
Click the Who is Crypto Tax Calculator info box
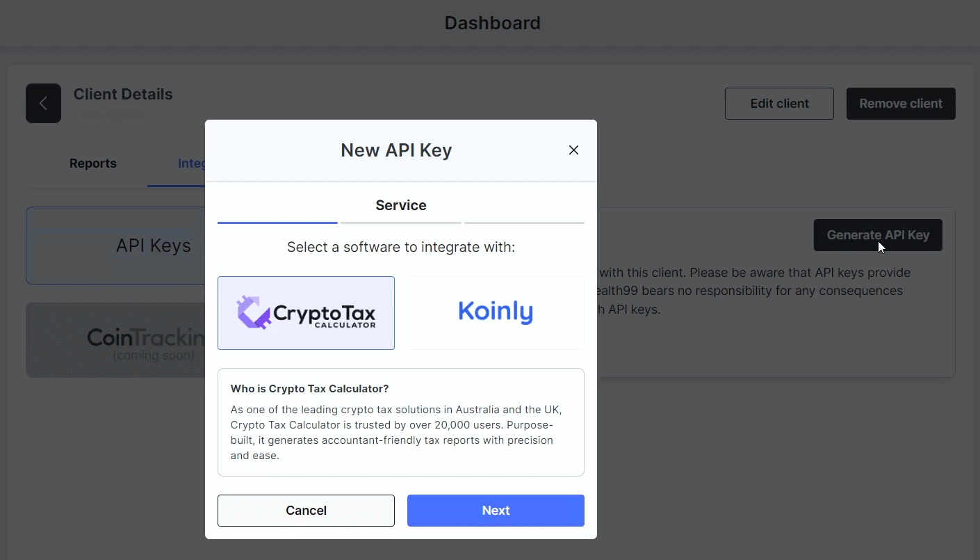(x=401, y=422)
